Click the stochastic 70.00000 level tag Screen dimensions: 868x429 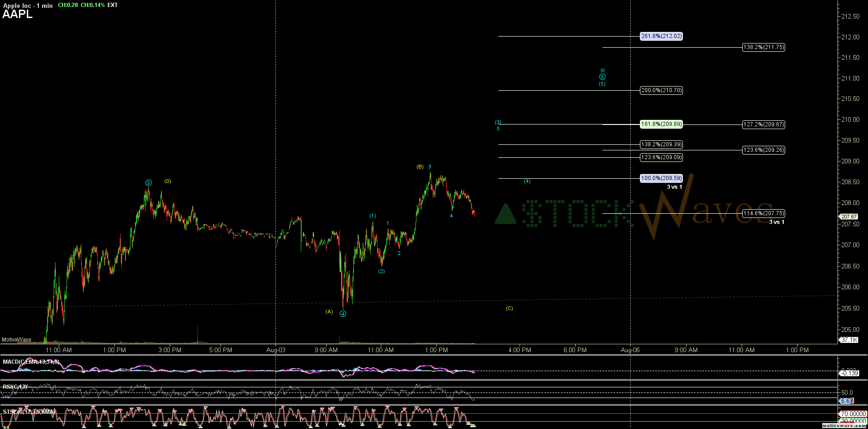tap(853, 414)
